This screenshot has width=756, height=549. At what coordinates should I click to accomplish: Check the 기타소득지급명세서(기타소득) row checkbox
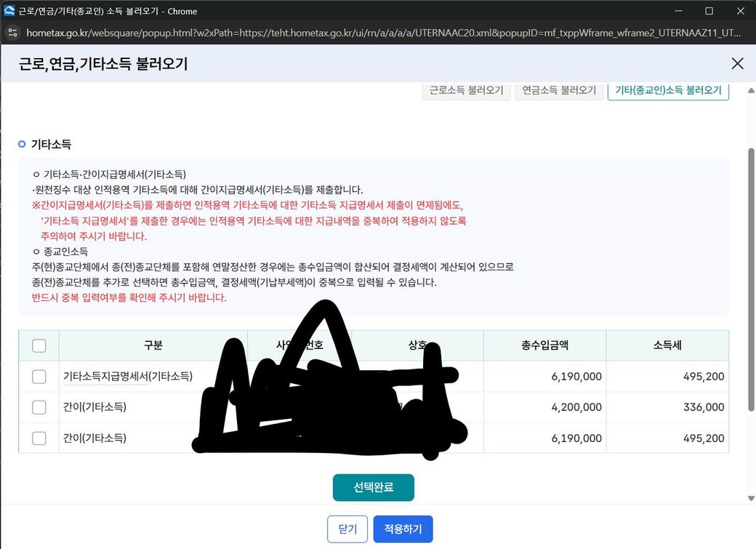coord(39,377)
